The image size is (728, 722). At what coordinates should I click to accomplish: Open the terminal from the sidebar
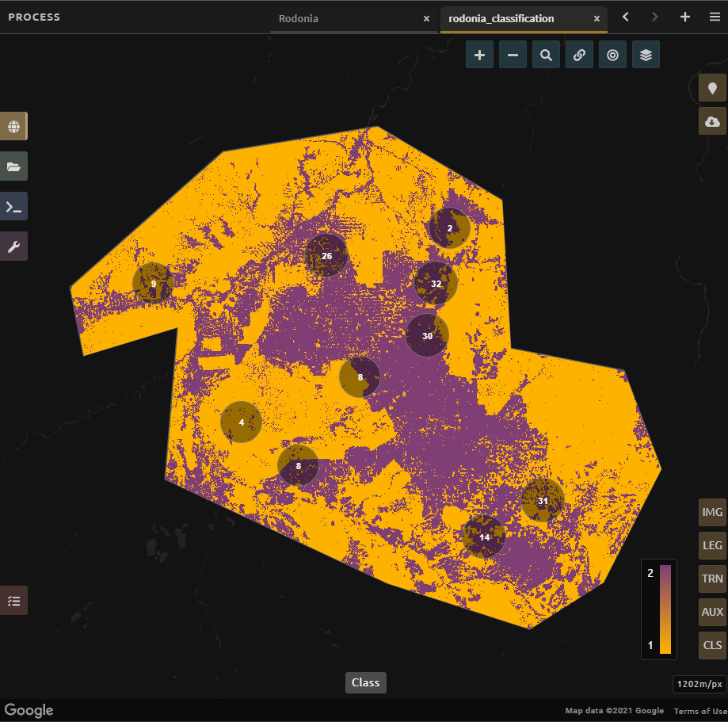pos(13,206)
